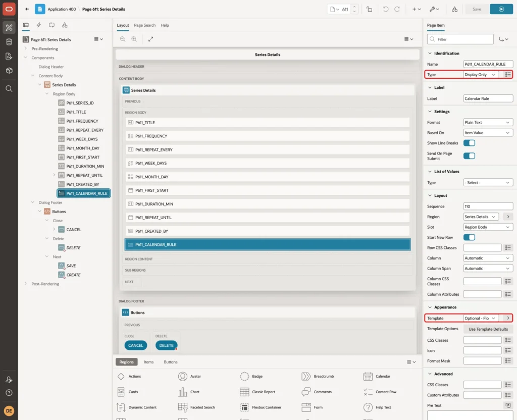The height and width of the screenshot is (420, 517).
Task: Open the Based On dropdown
Action: tap(488, 133)
